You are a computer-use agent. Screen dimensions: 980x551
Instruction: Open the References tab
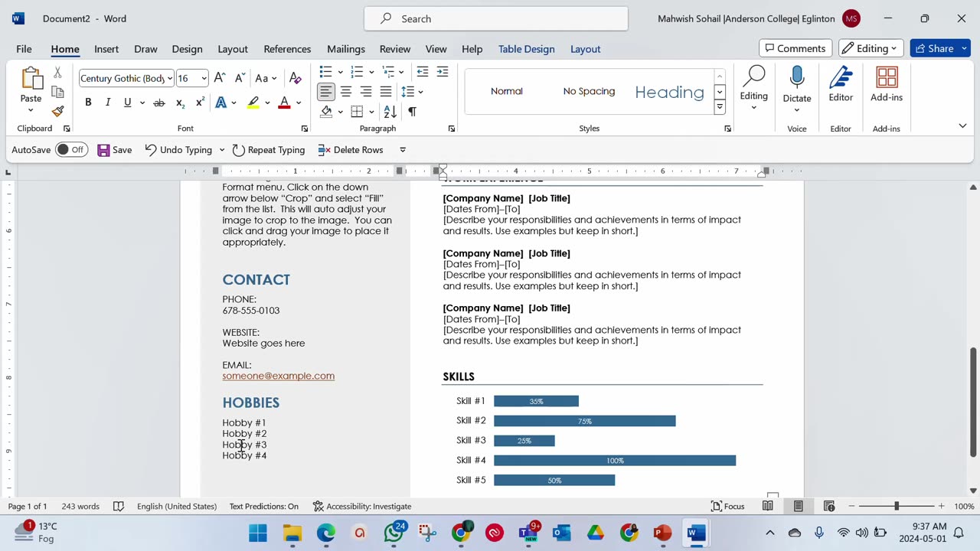[287, 49]
